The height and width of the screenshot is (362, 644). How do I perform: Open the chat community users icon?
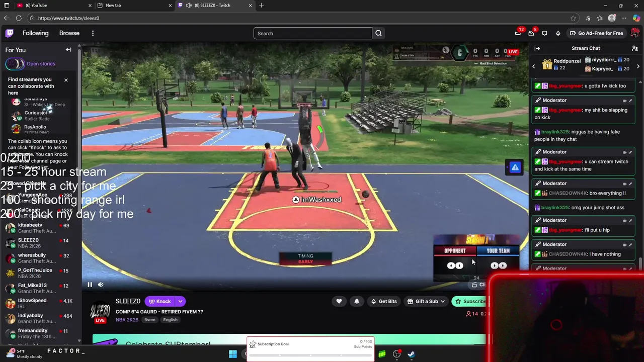635,48
